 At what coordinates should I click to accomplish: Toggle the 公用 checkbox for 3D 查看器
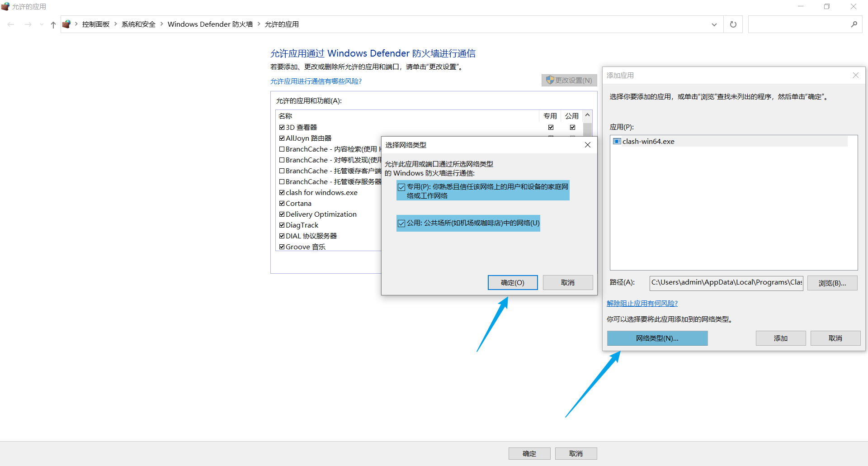click(572, 128)
